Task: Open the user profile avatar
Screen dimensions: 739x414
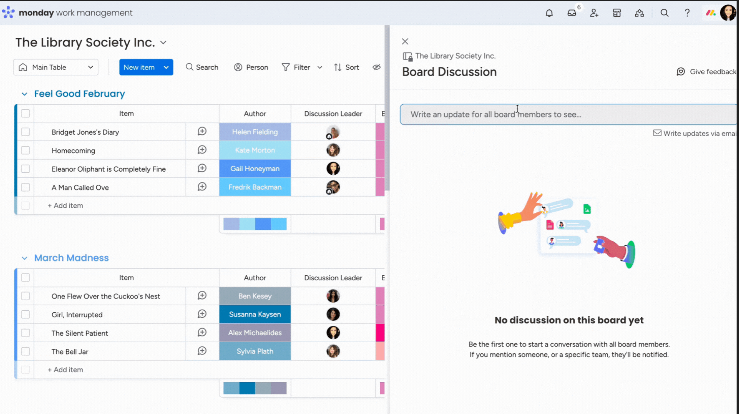Action: tap(728, 13)
